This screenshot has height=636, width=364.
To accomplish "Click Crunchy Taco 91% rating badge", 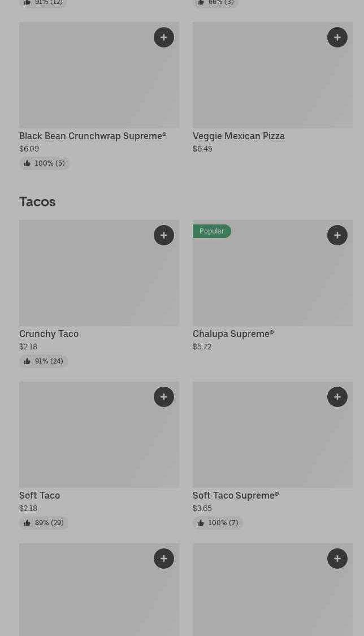I will [44, 361].
